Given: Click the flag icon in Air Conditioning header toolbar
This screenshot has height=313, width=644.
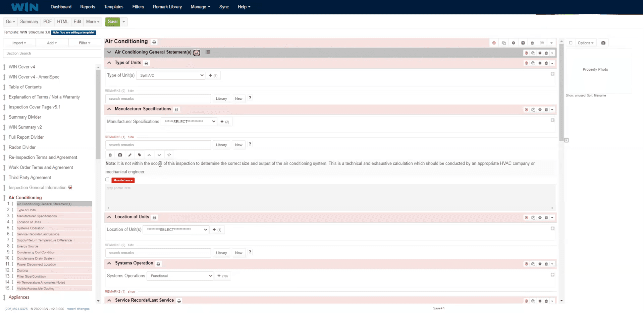Looking at the screenshot, I should pos(542,43).
